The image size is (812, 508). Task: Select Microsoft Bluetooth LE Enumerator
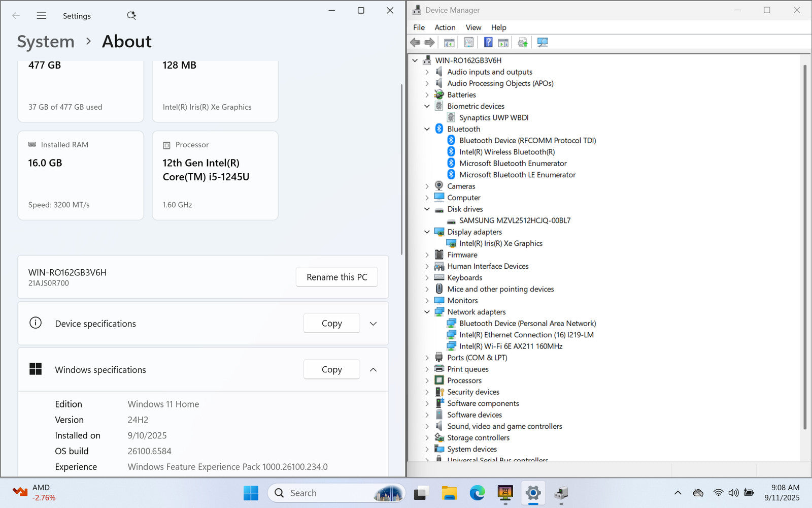(x=511, y=175)
